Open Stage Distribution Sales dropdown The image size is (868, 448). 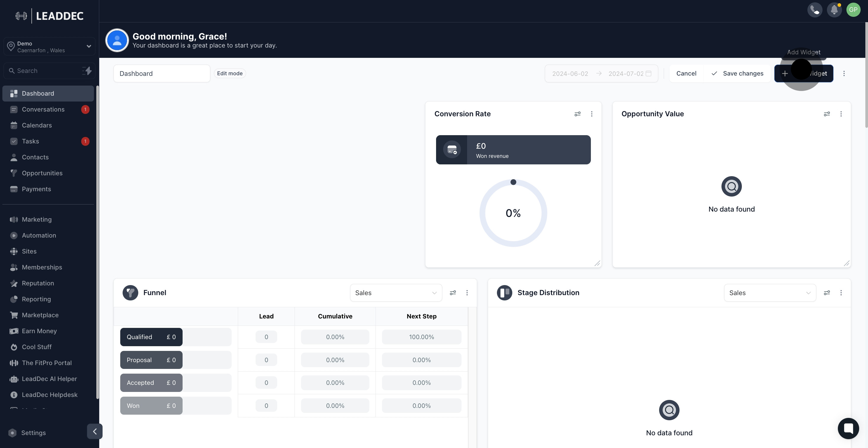(770, 293)
